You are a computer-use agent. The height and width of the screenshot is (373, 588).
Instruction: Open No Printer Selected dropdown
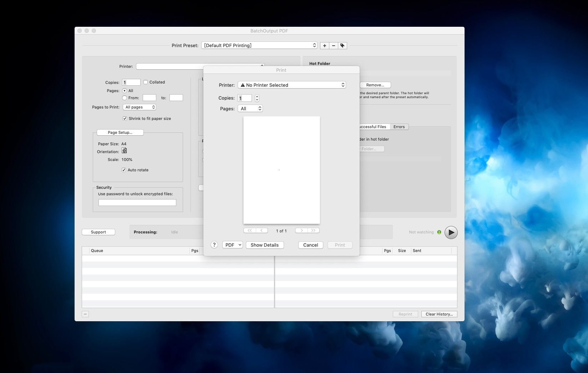[x=292, y=85]
